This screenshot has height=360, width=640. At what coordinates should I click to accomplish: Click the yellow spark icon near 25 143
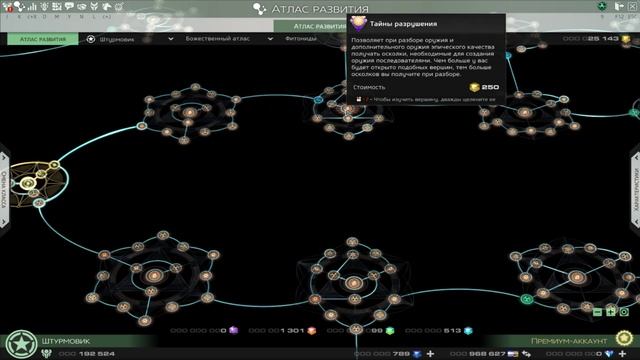(625, 39)
